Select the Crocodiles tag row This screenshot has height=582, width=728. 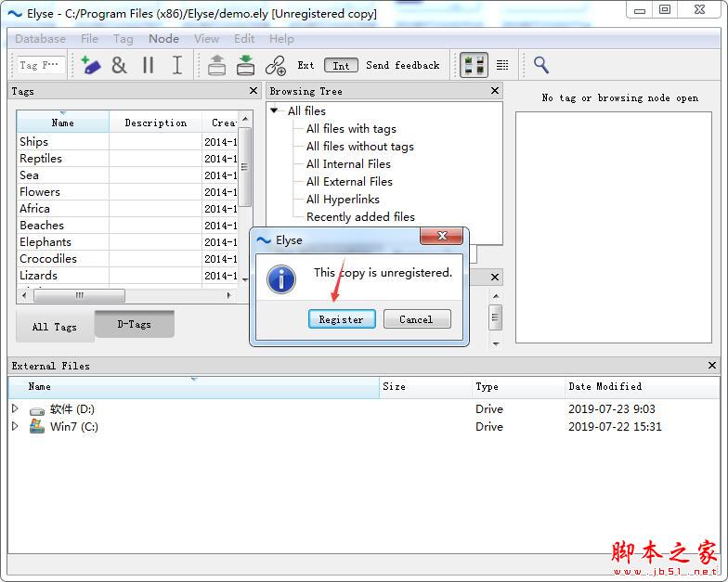point(127,258)
